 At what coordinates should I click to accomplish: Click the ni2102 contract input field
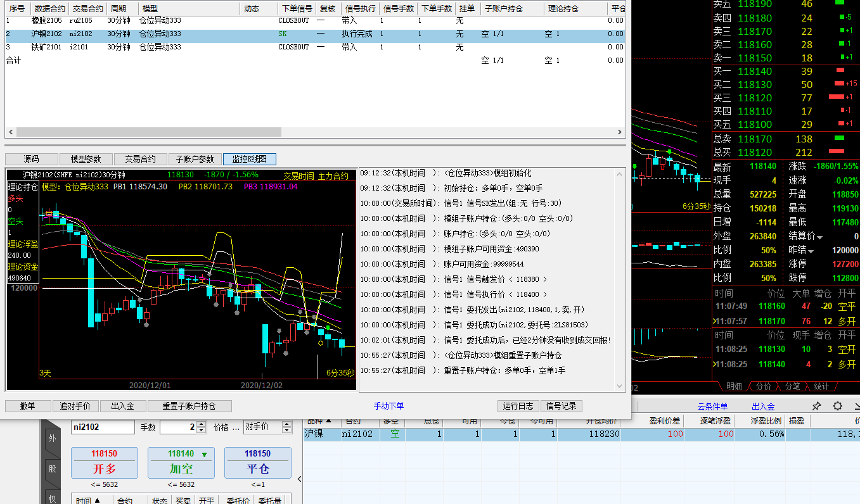pyautogui.click(x=103, y=427)
